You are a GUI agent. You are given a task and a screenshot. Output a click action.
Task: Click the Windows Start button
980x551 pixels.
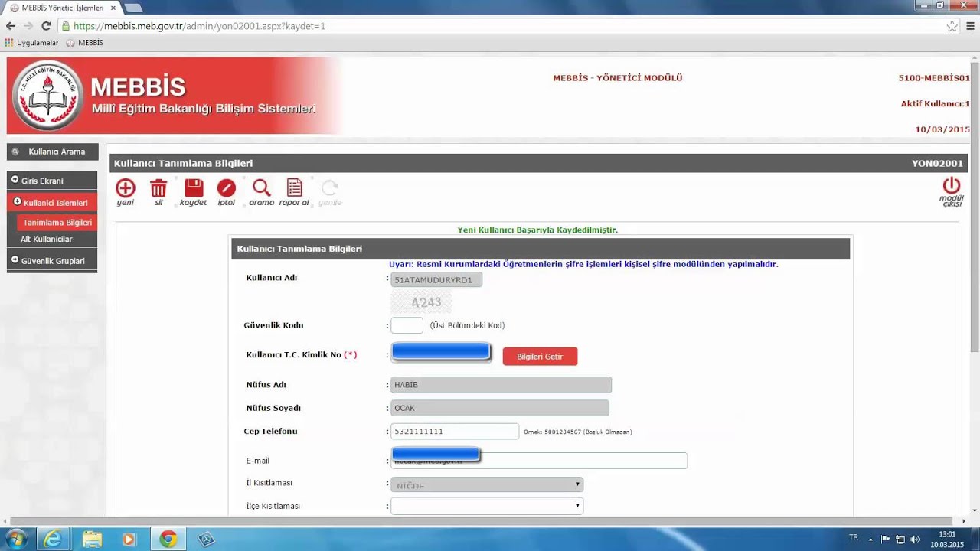click(15, 539)
